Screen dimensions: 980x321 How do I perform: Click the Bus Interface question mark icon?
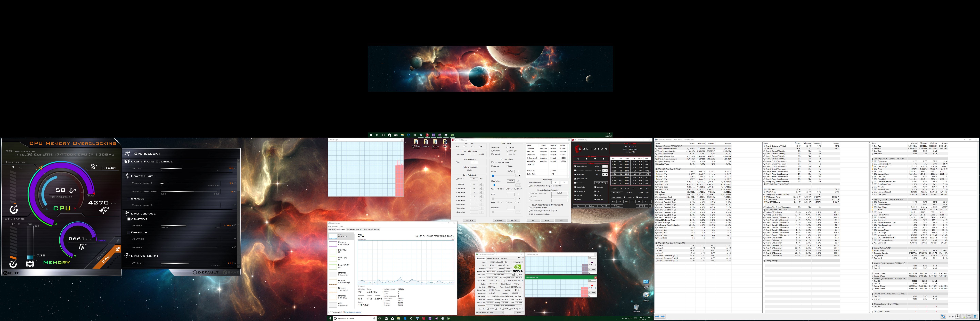click(x=522, y=281)
